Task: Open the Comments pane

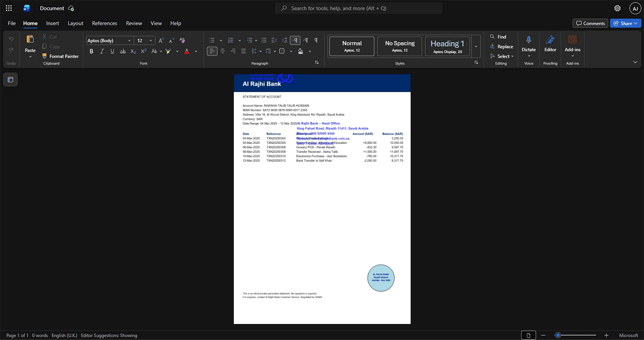Action: click(x=590, y=23)
